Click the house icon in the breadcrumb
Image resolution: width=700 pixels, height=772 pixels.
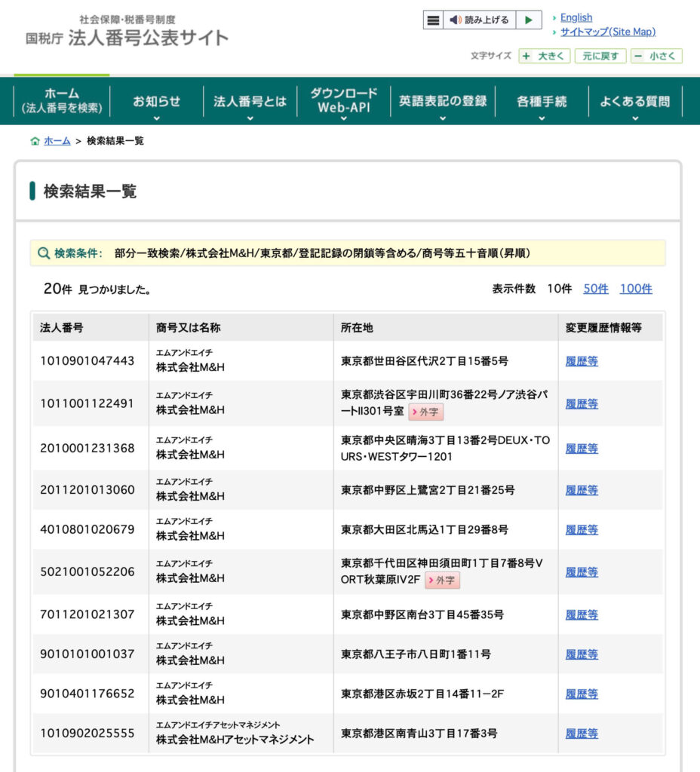35,141
